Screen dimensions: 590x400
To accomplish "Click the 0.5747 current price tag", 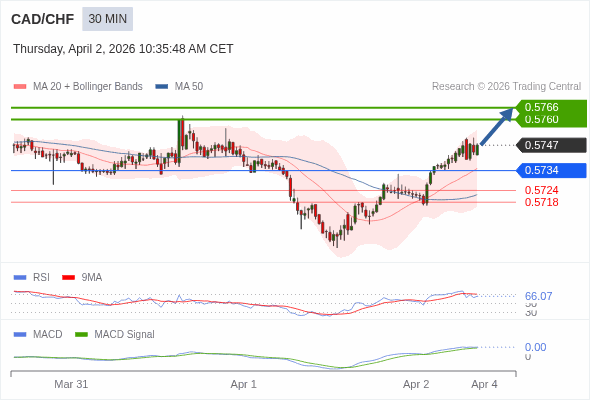I will [552, 145].
